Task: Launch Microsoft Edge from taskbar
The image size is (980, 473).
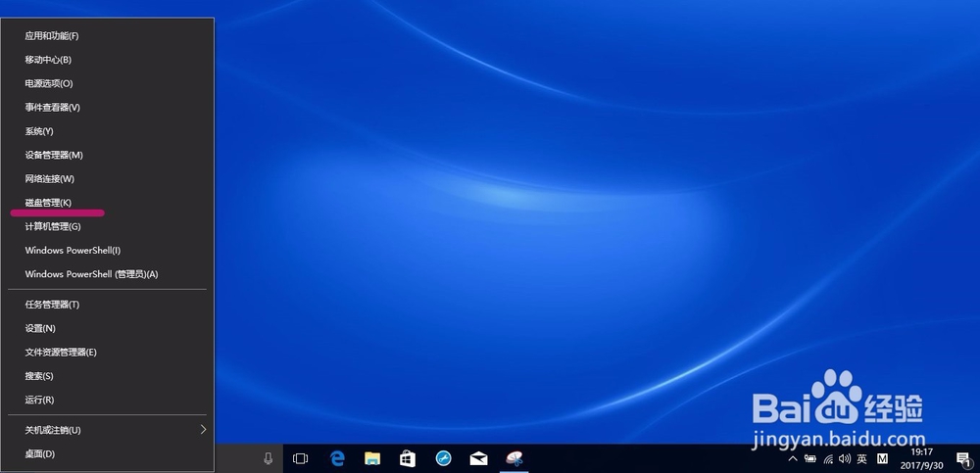Action: (337, 458)
